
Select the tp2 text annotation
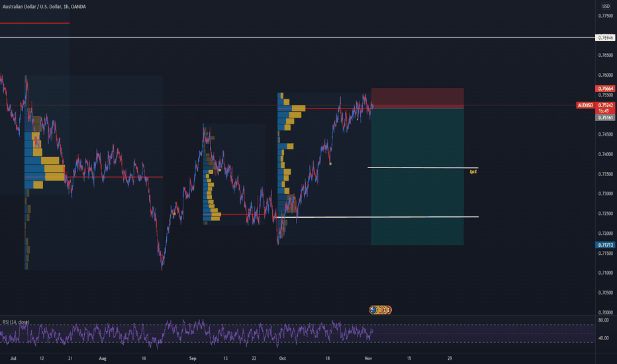[473, 172]
